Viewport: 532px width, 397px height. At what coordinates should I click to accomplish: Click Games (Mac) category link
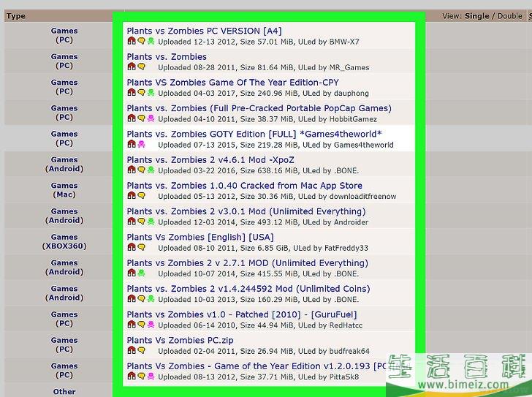(x=64, y=190)
